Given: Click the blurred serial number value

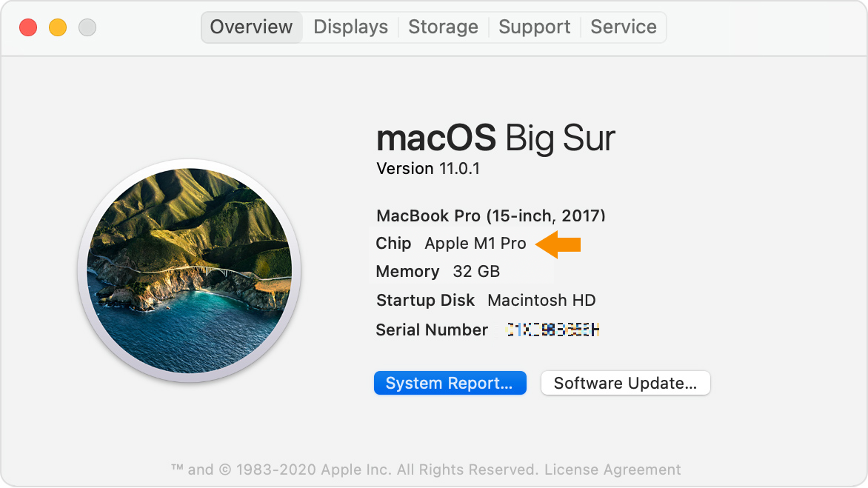Looking at the screenshot, I should 552,330.
